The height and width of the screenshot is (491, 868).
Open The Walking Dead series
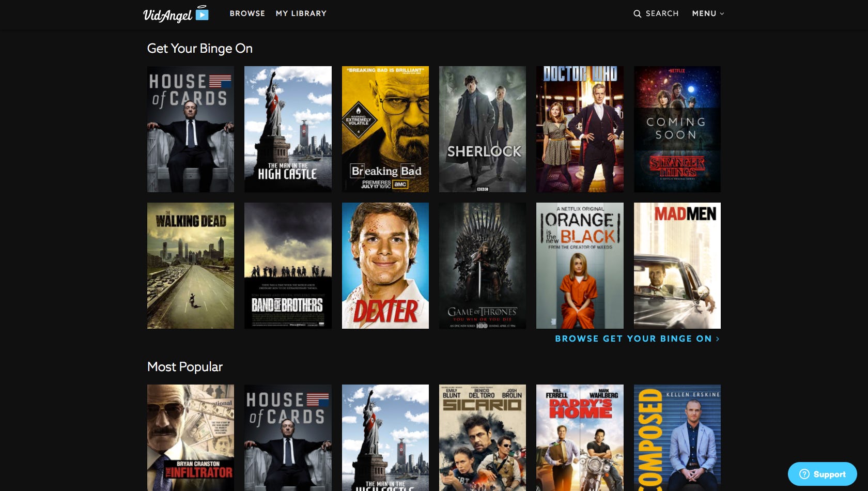tap(190, 266)
